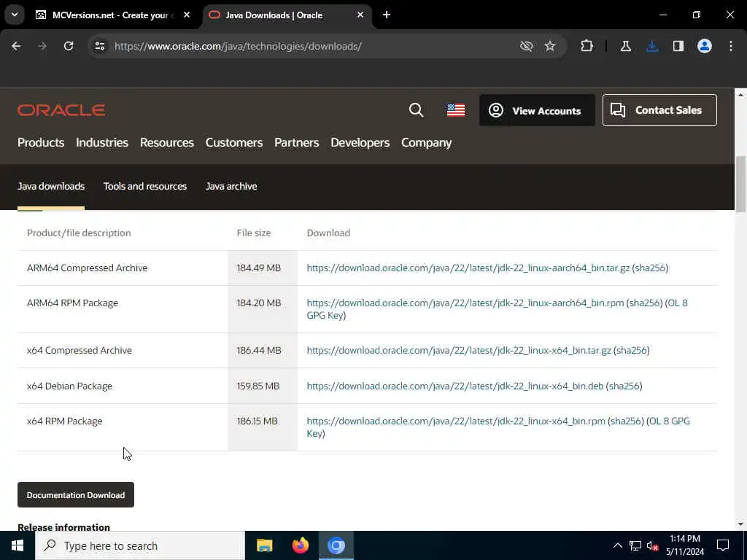
Task: Switch to the MCVersions.net tab
Action: tap(113, 15)
